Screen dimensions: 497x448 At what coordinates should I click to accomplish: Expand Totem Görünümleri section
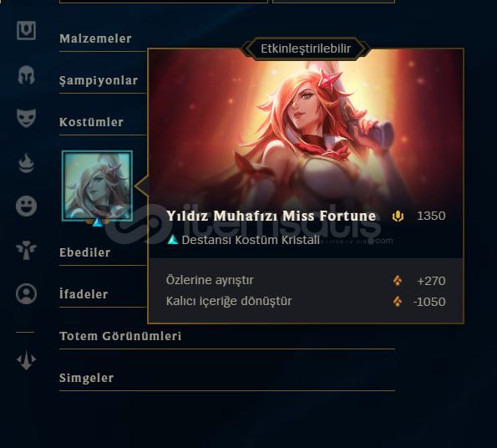pyautogui.click(x=120, y=336)
